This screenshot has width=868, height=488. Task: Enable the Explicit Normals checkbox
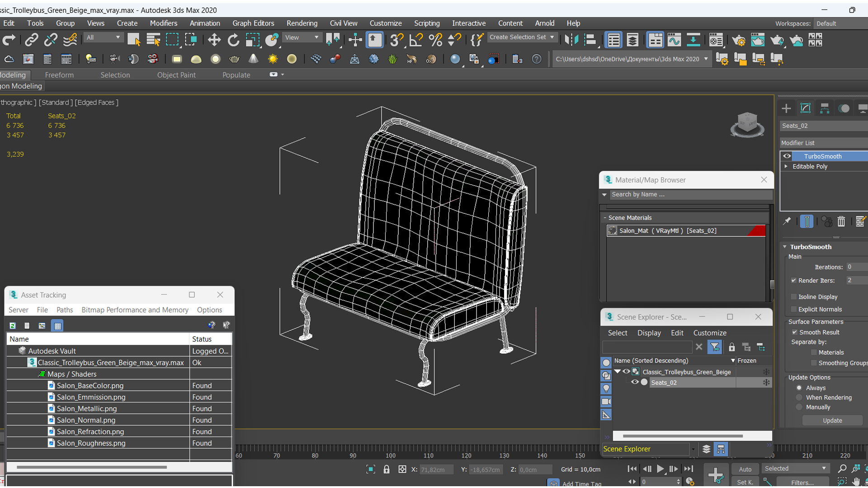[794, 310]
